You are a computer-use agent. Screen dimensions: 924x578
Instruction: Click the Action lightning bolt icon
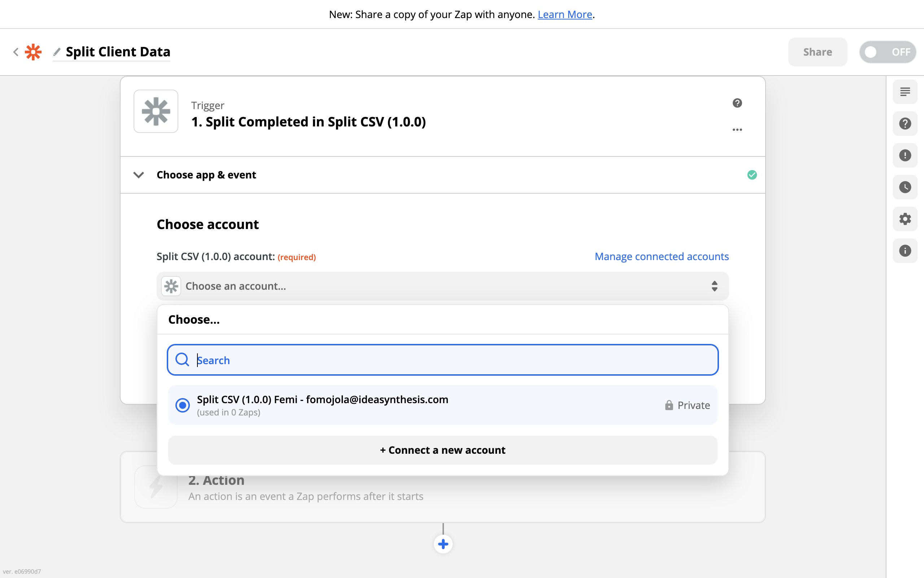coord(156,487)
